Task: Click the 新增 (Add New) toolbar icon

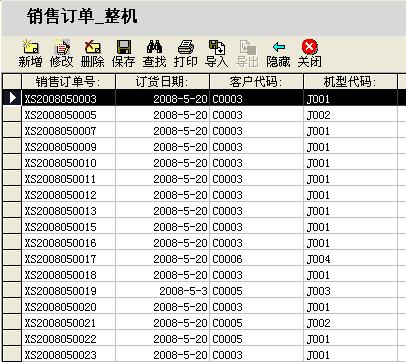Action: pos(30,53)
